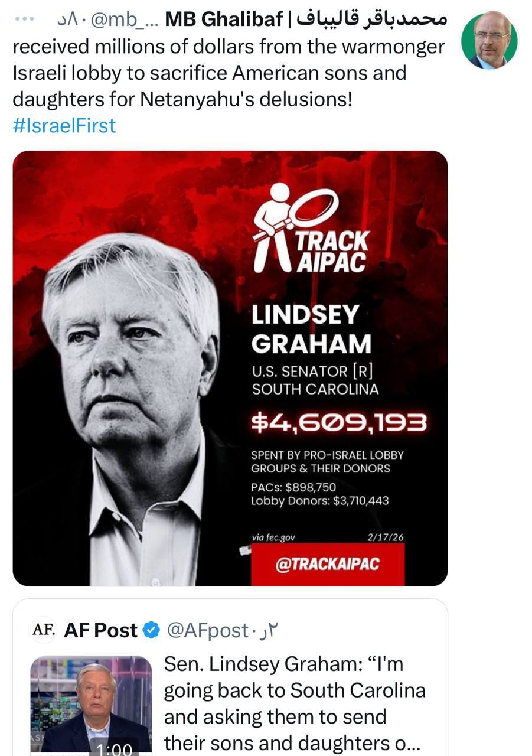Click the AF Post logo avatar
Screen dimensions: 532x756
(x=43, y=630)
